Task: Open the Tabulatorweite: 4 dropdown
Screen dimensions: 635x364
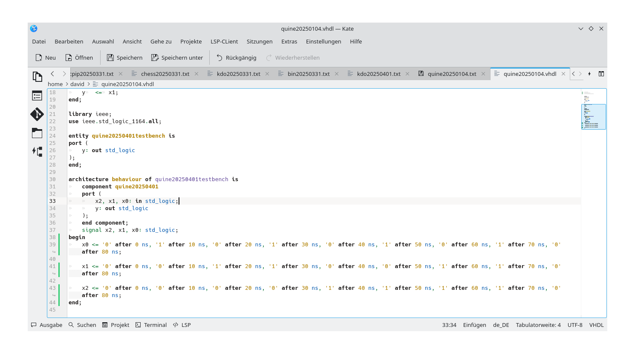Action: click(x=538, y=325)
